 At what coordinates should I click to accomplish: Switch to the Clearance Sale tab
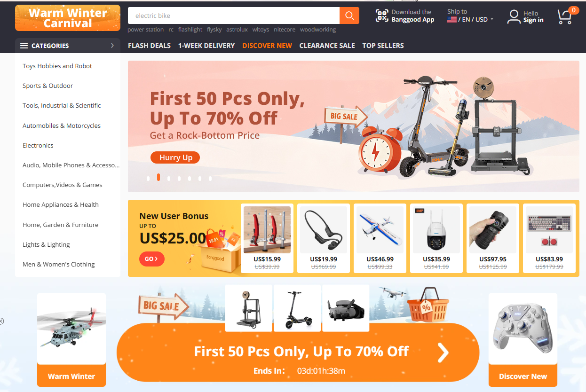pyautogui.click(x=327, y=46)
